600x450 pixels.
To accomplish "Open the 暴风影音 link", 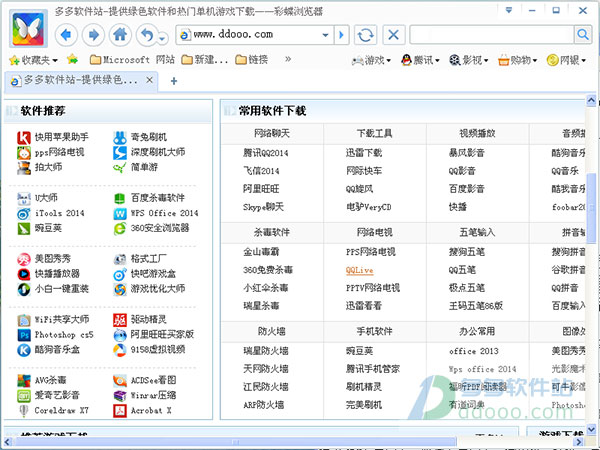I will [x=466, y=153].
